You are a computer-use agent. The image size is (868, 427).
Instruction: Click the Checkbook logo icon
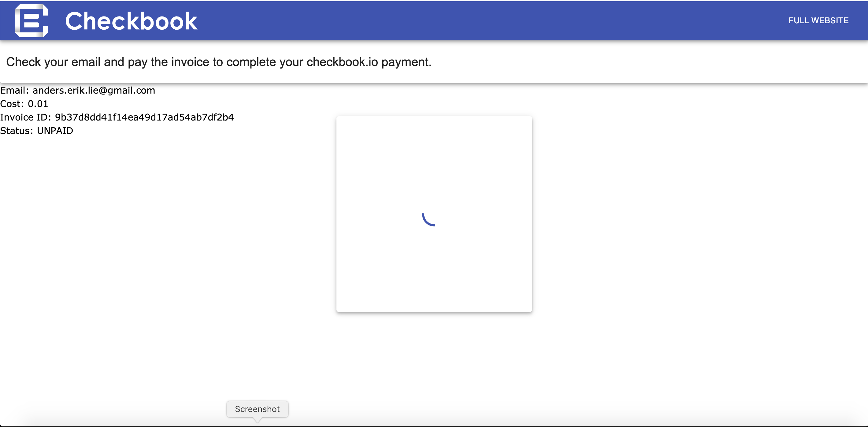pyautogui.click(x=31, y=20)
